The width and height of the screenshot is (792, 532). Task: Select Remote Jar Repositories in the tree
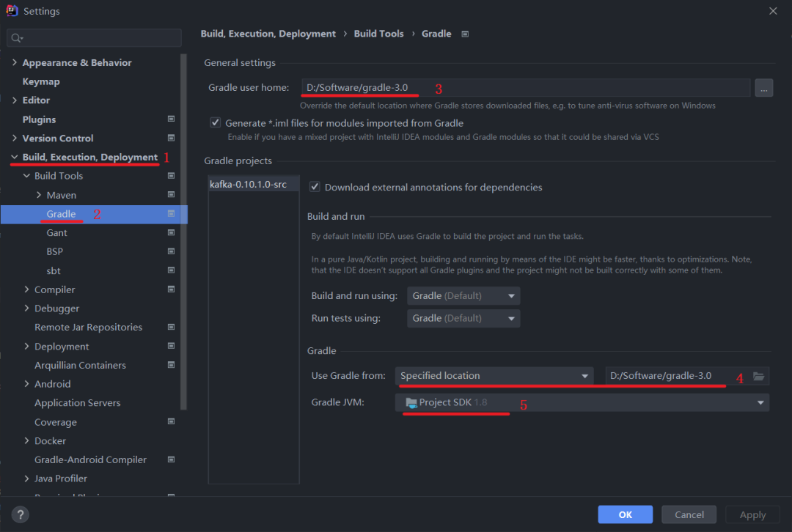89,327
